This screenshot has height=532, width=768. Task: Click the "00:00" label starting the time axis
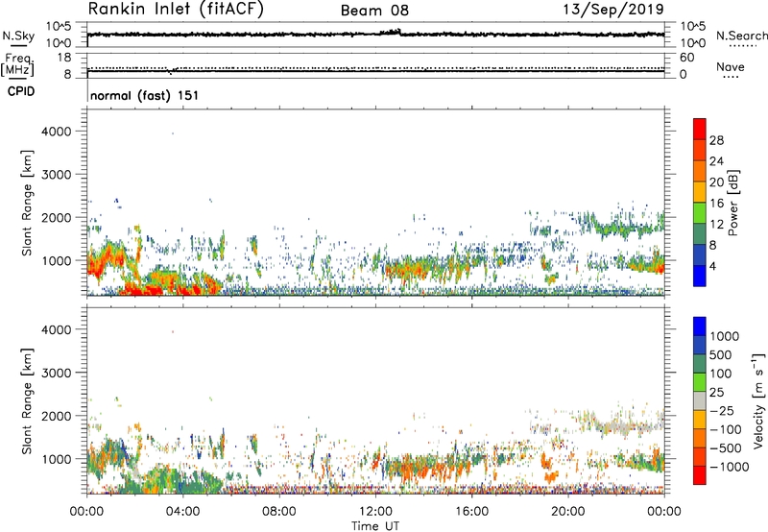coord(86,512)
